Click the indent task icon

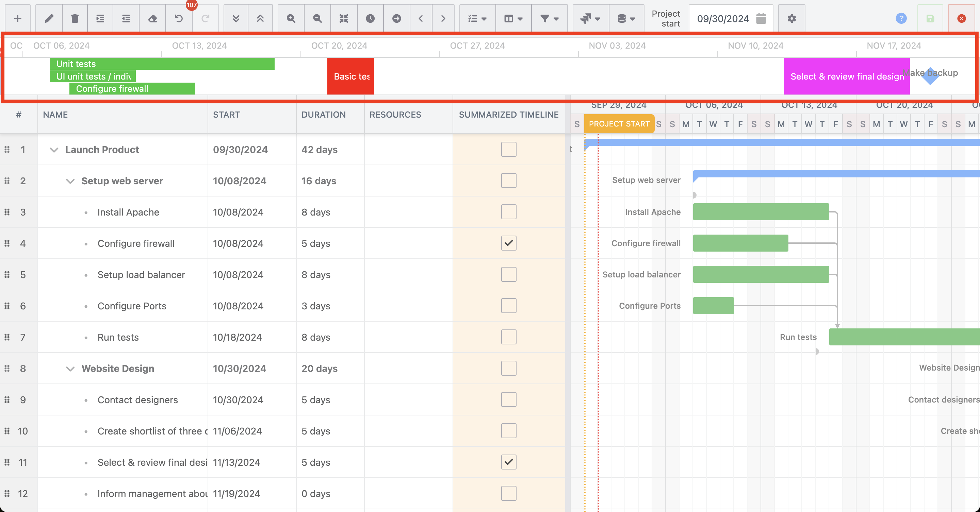[x=100, y=18]
